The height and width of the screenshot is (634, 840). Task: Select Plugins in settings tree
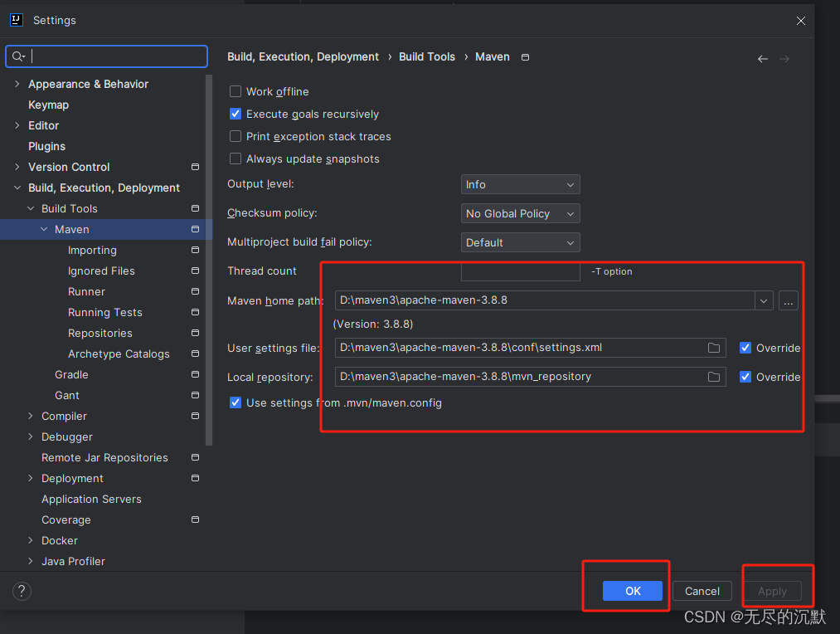point(46,146)
